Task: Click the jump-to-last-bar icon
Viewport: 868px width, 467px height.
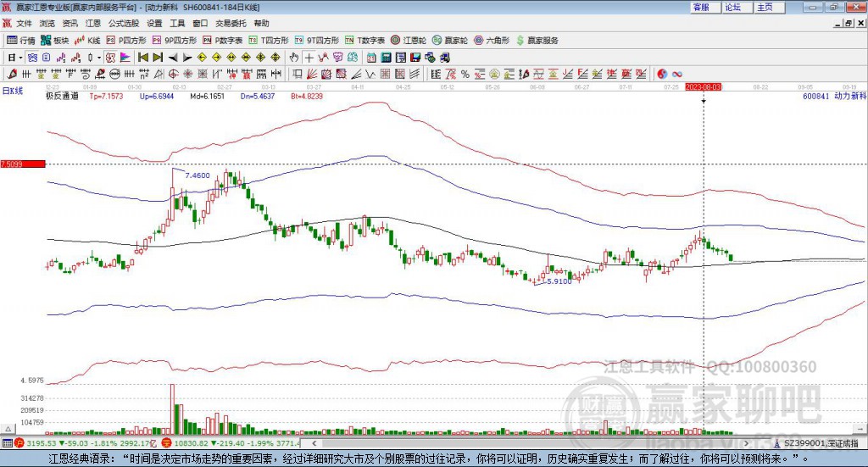Action: 158,58
